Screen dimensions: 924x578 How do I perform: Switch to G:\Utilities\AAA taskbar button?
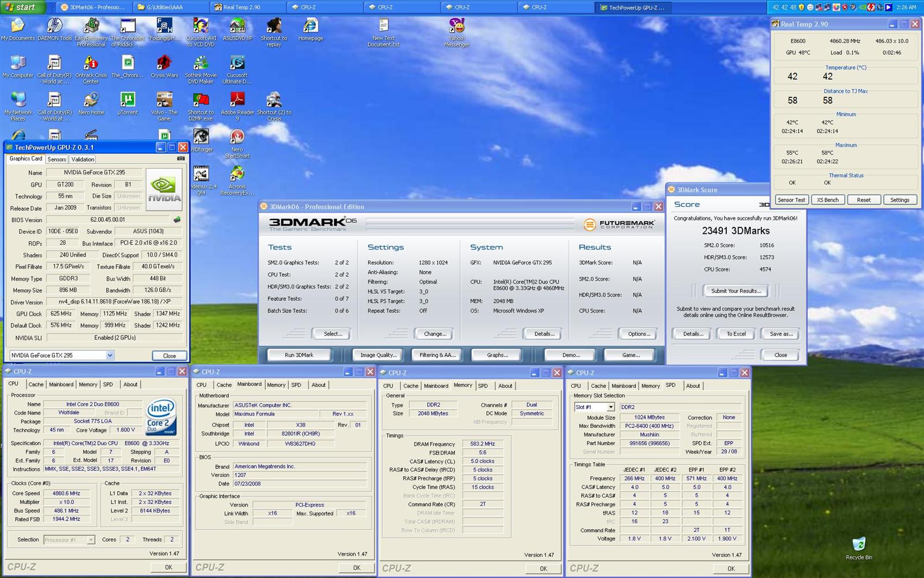170,7
